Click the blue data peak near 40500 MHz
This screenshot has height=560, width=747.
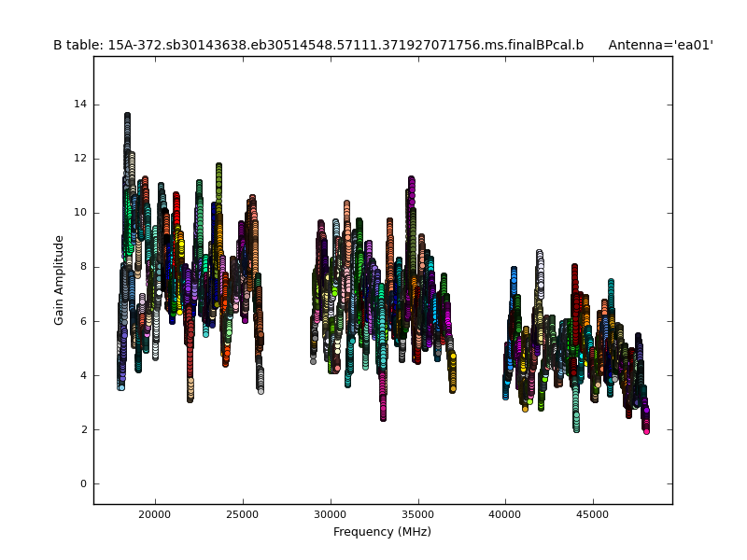(514, 272)
